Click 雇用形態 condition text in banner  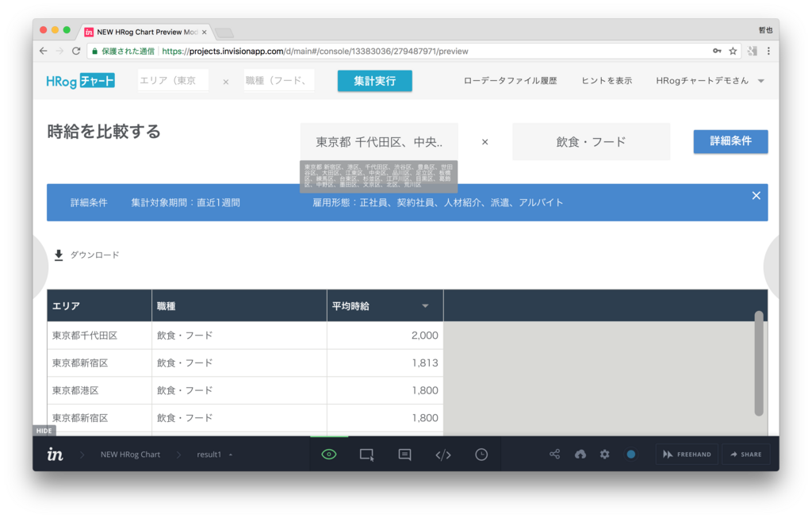[438, 202]
